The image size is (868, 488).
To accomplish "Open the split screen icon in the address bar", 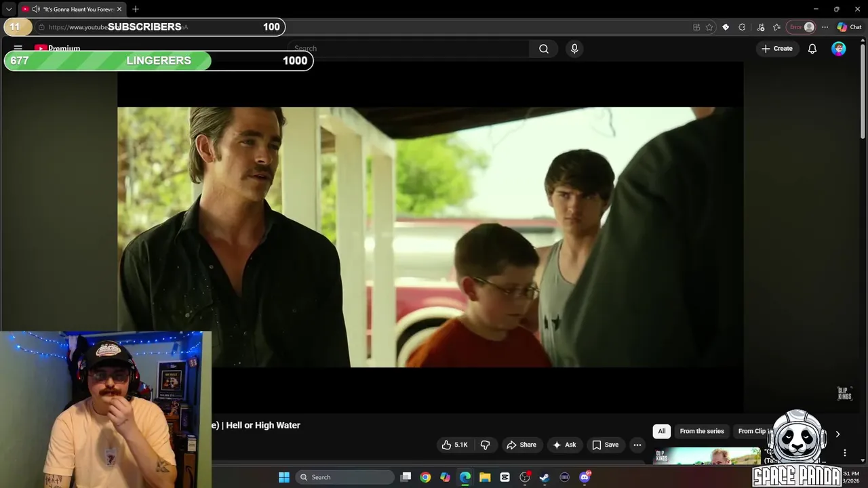I will (x=696, y=27).
